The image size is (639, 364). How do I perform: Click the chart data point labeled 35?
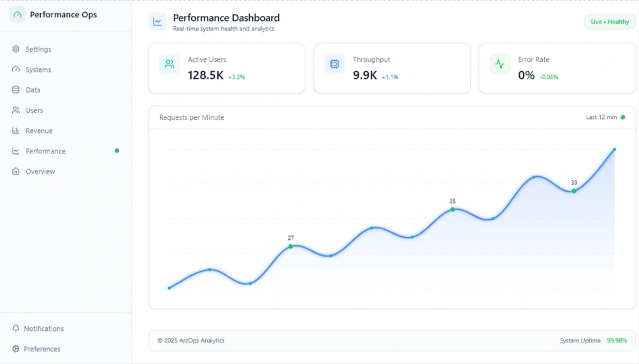(452, 209)
